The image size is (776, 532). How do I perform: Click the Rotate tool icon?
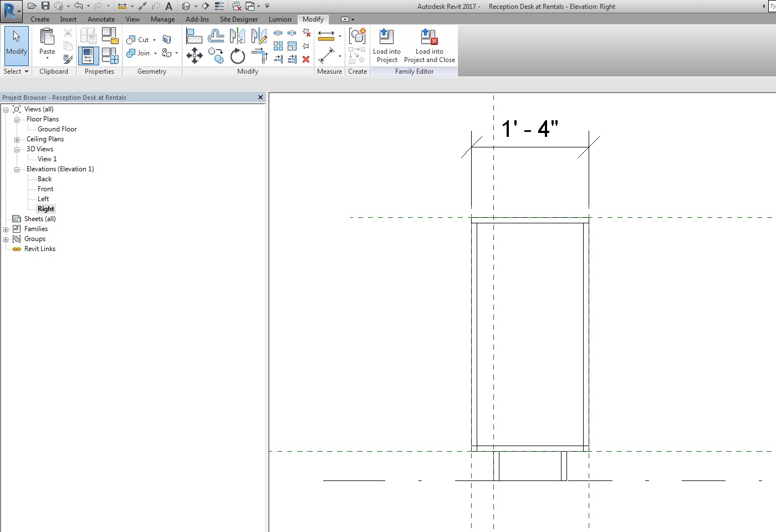[237, 56]
